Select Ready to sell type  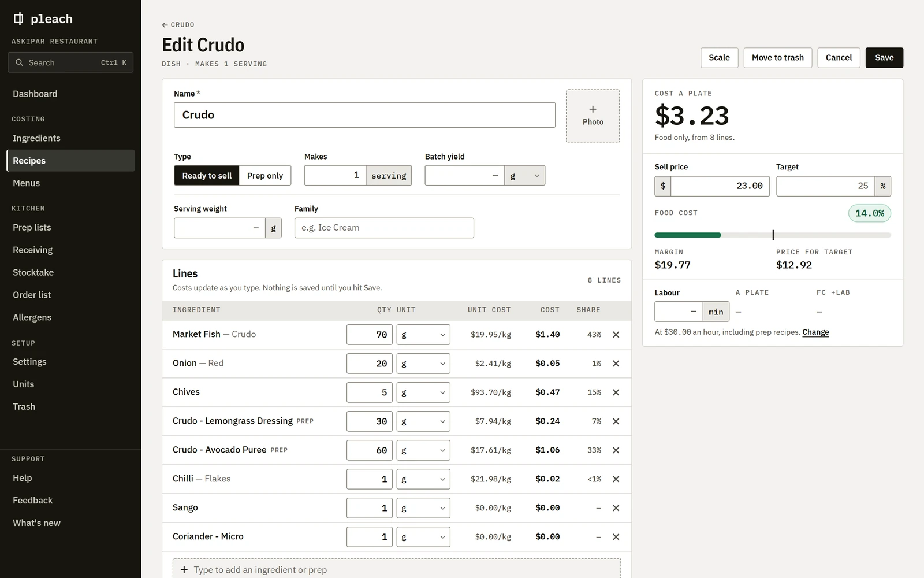[207, 176]
